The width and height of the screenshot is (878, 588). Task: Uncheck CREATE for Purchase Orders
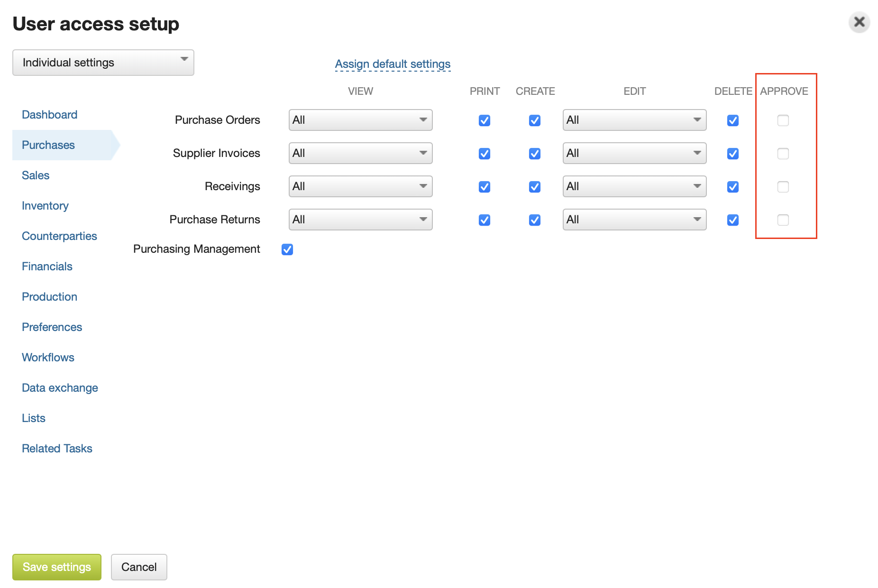tap(535, 120)
